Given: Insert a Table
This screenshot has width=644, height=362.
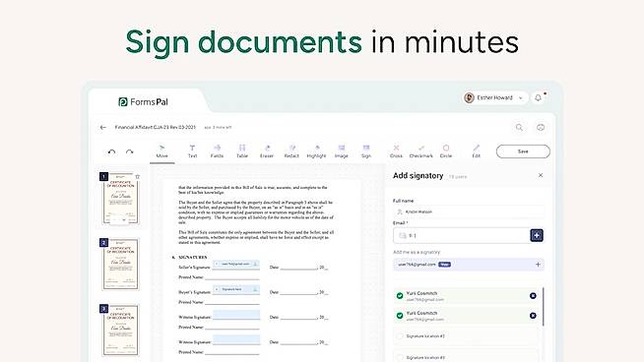Looking at the screenshot, I should tap(242, 151).
